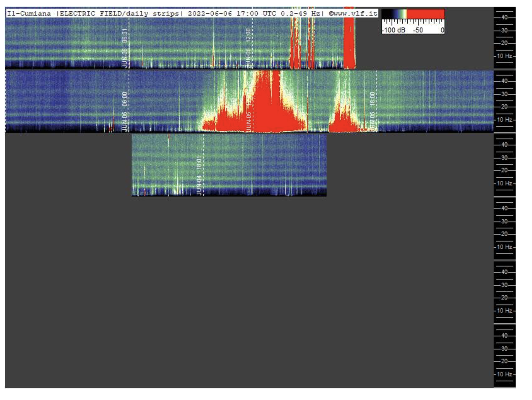This screenshot has width=532, height=400.
Task: Click the "40" axis label of the JUN-06 strip
Action: click(505, 17)
